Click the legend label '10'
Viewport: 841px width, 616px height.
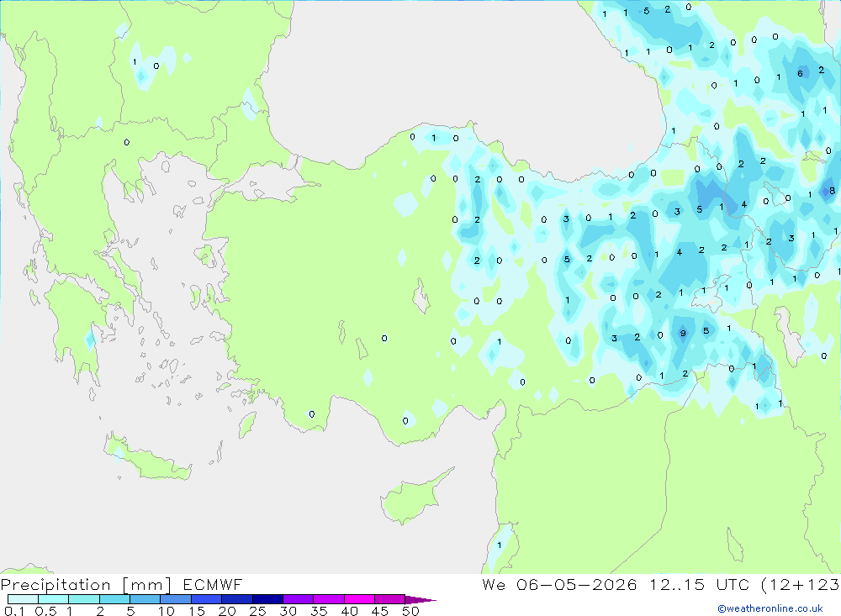[x=167, y=611]
